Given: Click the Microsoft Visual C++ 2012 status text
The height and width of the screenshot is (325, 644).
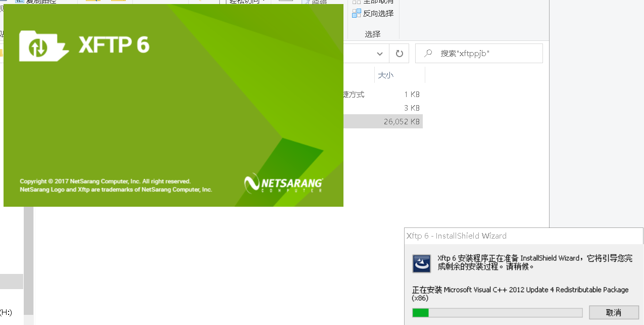Looking at the screenshot, I should [520, 294].
